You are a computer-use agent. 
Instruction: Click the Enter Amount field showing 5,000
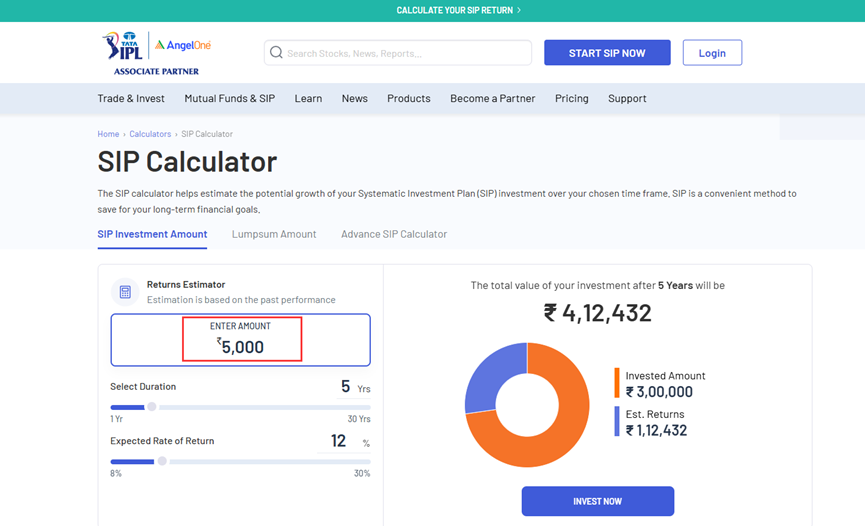coord(241,340)
